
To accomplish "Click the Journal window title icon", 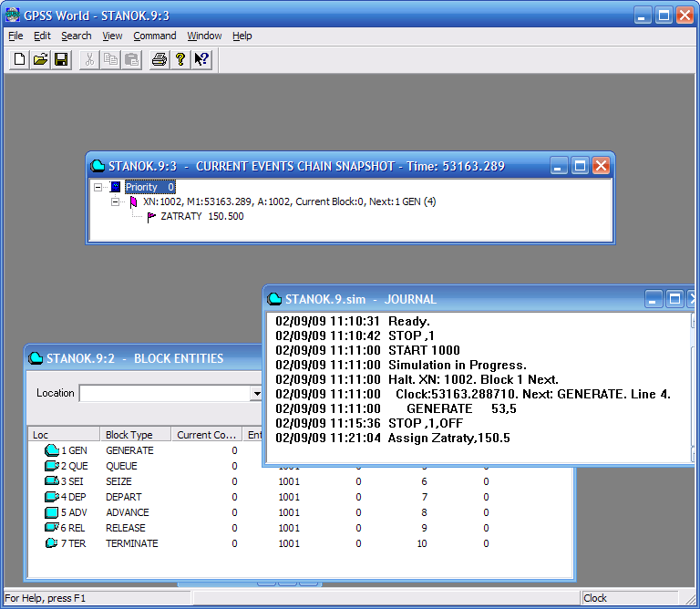I will coord(274,299).
